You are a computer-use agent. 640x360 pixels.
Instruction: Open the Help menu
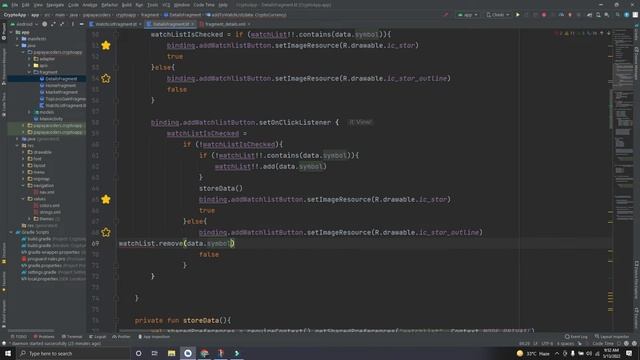coord(223,5)
